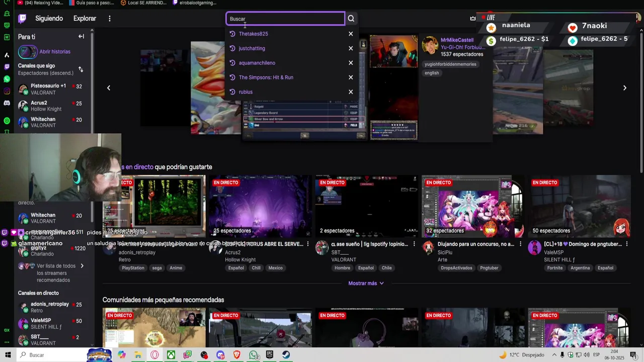Switch to the elrobalootgaming browser tab
644x362 pixels.
(x=195, y=3)
